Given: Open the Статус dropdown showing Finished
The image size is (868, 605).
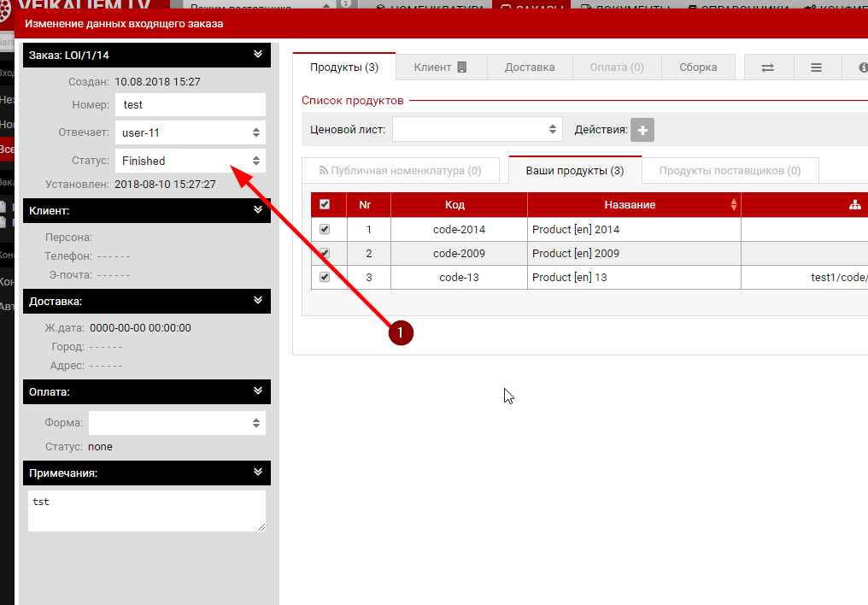Looking at the screenshot, I should point(190,161).
